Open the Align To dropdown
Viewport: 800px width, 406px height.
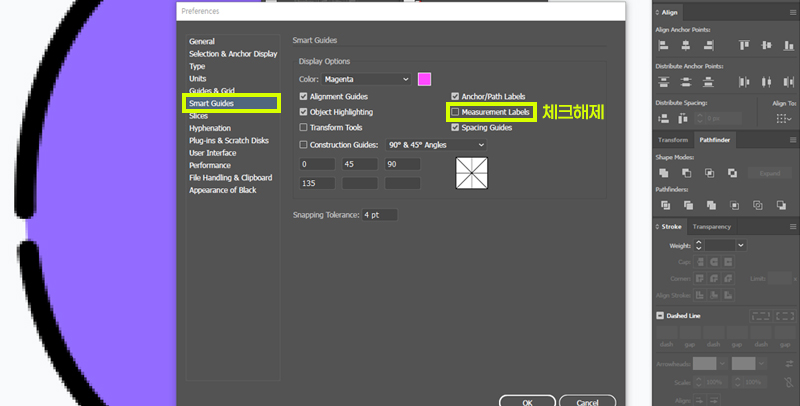click(784, 119)
